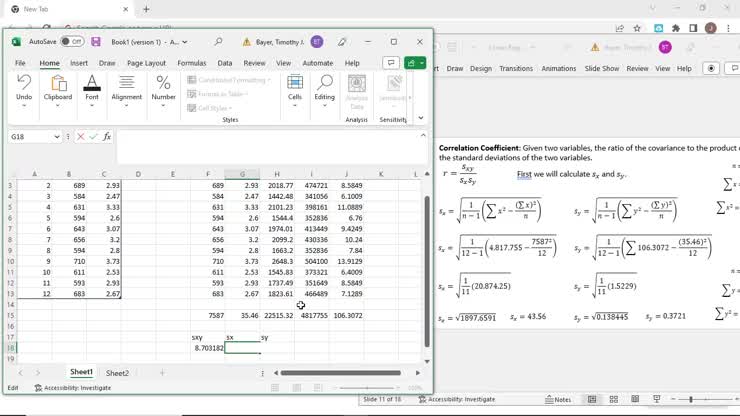Screen dimensions: 740x416
Task: Click the Comments icon in Excel ribbon
Action: coord(392,63)
